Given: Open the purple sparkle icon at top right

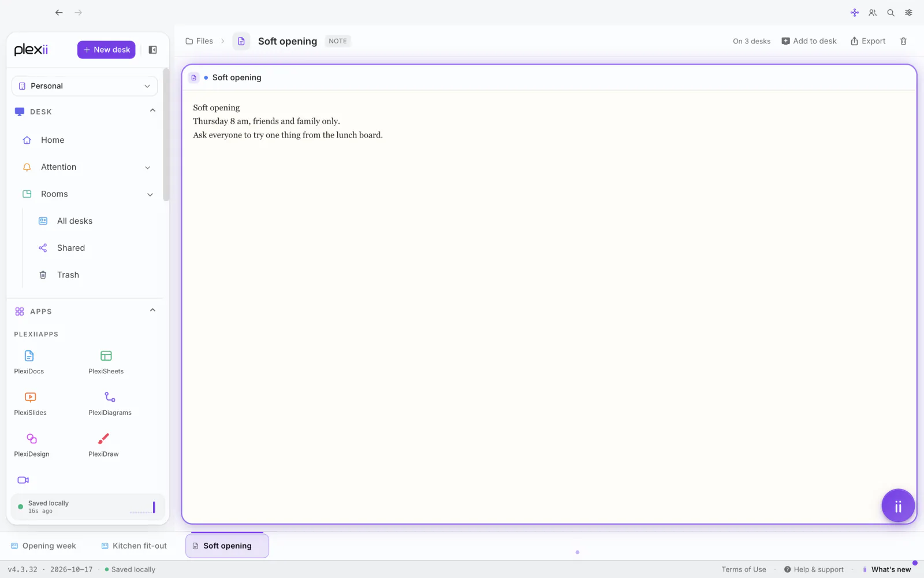Looking at the screenshot, I should tap(855, 12).
